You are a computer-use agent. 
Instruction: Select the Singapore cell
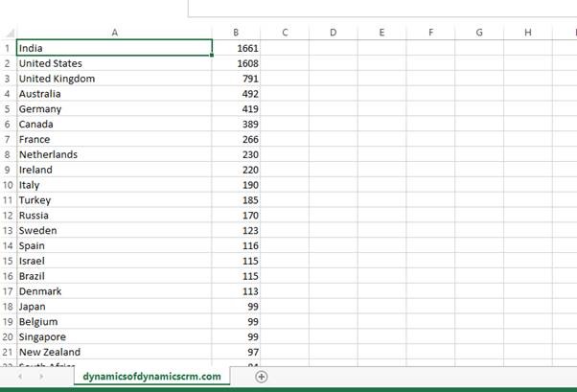[x=114, y=337]
